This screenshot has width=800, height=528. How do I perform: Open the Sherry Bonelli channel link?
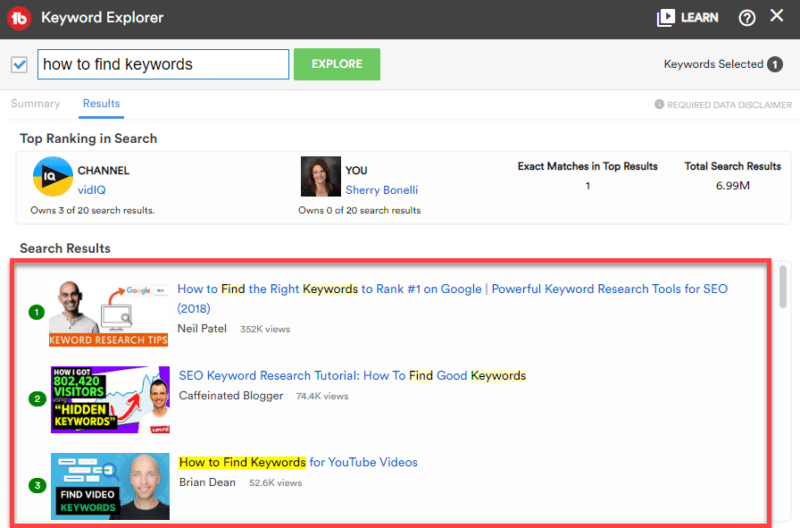[383, 190]
